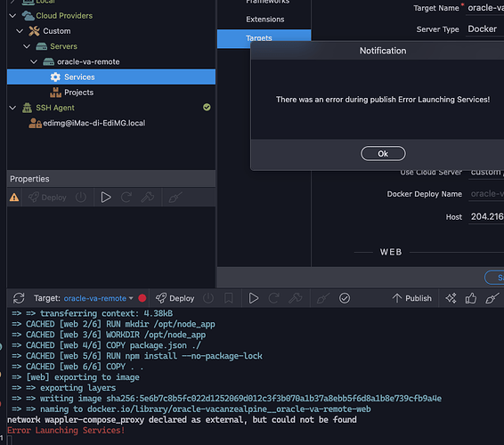Click the play icon in bottom toolbar

pyautogui.click(x=254, y=298)
